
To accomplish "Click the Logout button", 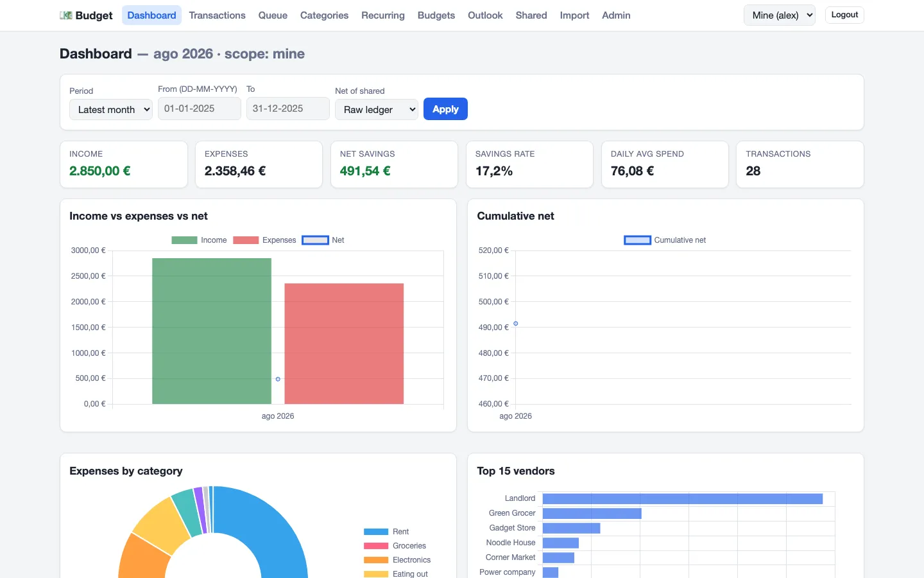I will tap(844, 15).
